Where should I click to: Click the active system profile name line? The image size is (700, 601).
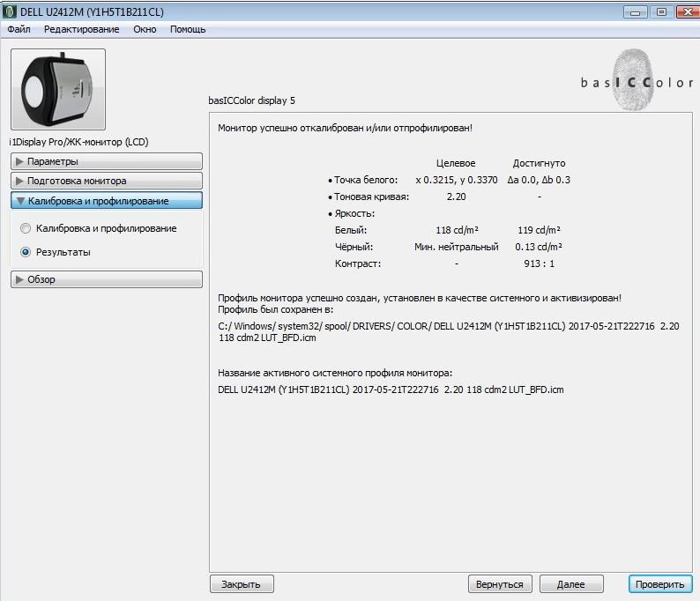coord(391,390)
